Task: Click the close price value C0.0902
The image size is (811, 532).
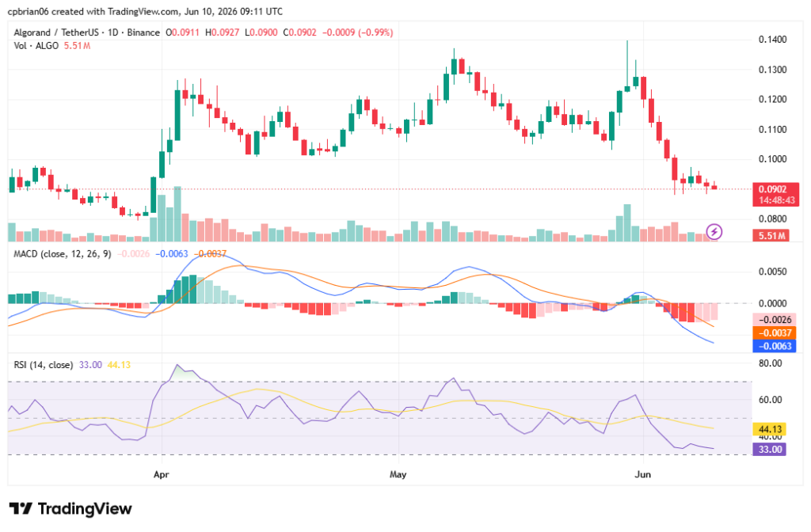Action: tap(299, 32)
